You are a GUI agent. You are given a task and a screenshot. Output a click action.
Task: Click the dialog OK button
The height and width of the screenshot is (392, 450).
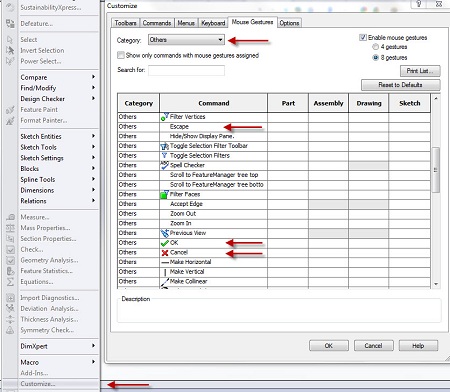[329, 346]
